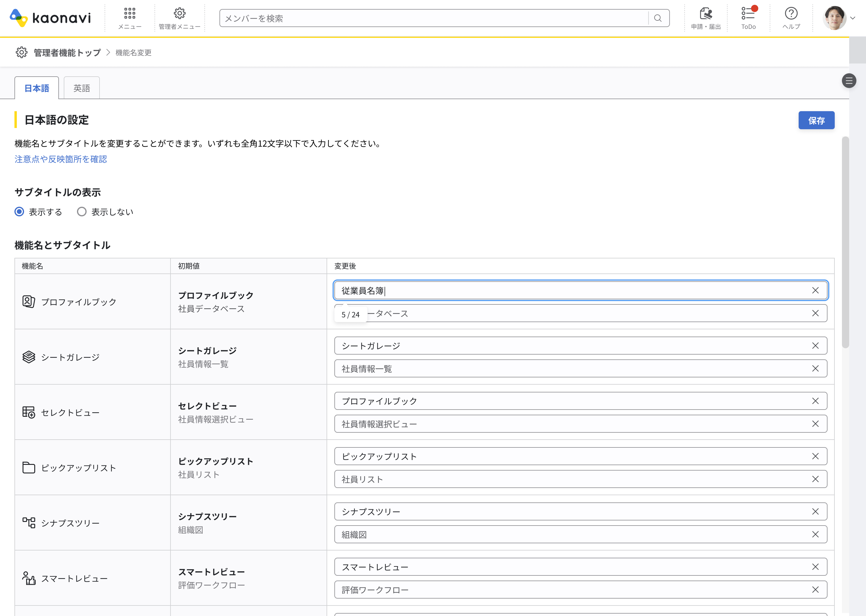
Task: Click the member search magnifier icon
Action: [x=658, y=18]
